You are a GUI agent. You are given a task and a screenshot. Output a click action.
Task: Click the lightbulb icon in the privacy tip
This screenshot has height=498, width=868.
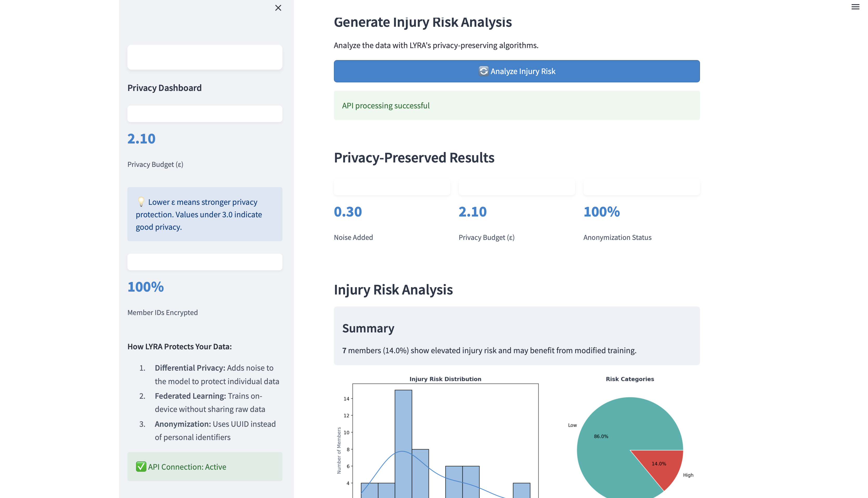[x=141, y=202]
